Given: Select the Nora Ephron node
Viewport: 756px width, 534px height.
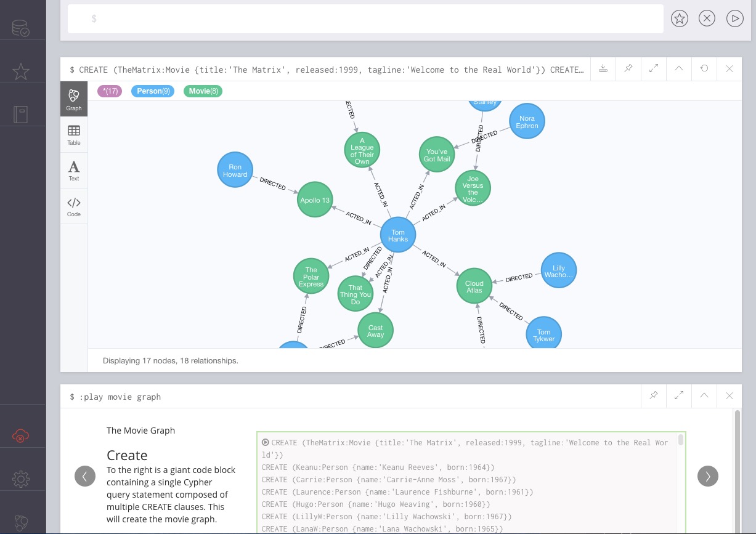Looking at the screenshot, I should pos(527,121).
